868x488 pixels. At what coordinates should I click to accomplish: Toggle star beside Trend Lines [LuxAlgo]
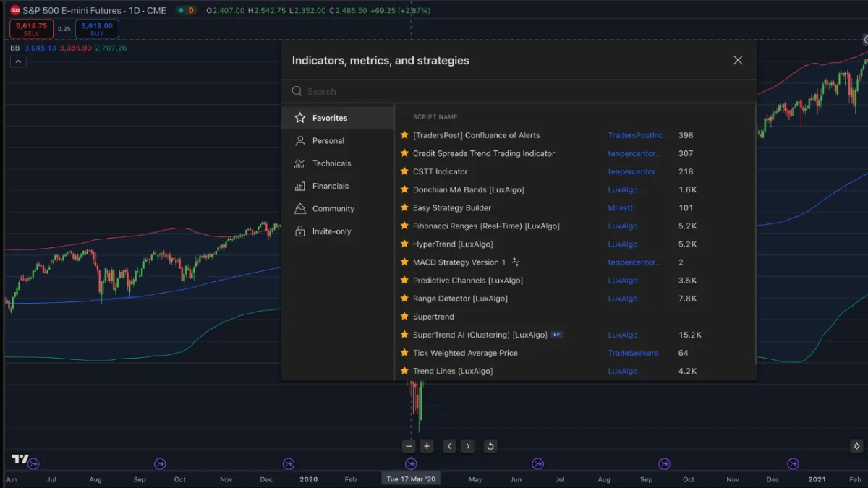coord(404,371)
